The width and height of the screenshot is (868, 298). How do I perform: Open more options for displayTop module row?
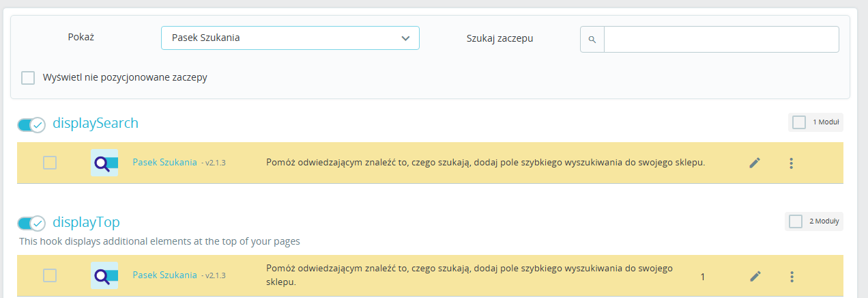point(792,276)
